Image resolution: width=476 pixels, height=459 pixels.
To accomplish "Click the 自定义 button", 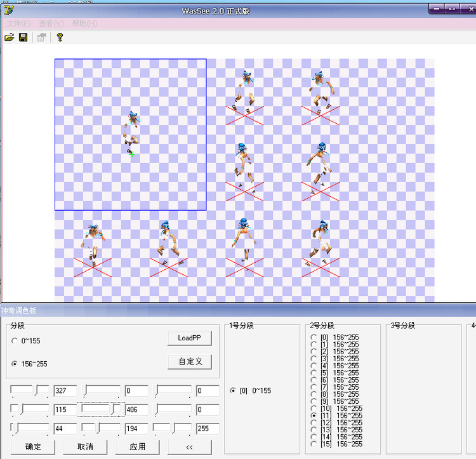I will (x=189, y=362).
